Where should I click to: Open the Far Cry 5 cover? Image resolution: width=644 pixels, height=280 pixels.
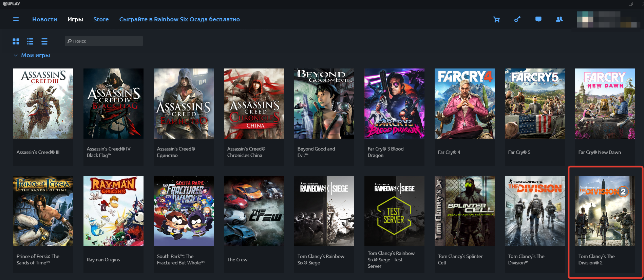click(x=535, y=103)
